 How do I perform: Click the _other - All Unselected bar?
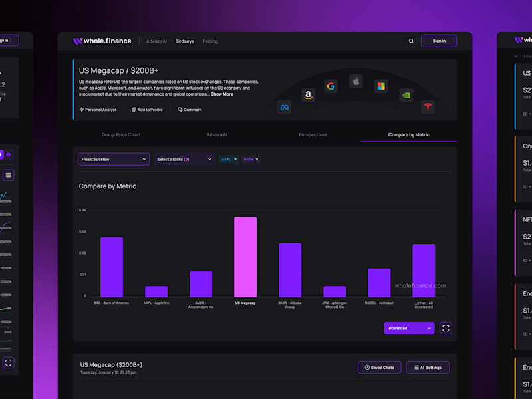pyautogui.click(x=424, y=271)
